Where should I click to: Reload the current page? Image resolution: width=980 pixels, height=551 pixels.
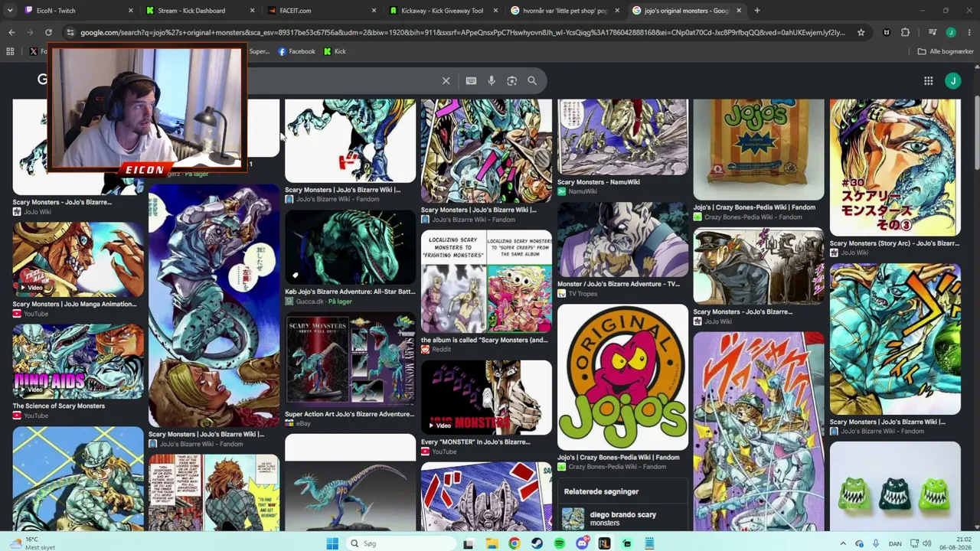pyautogui.click(x=48, y=32)
